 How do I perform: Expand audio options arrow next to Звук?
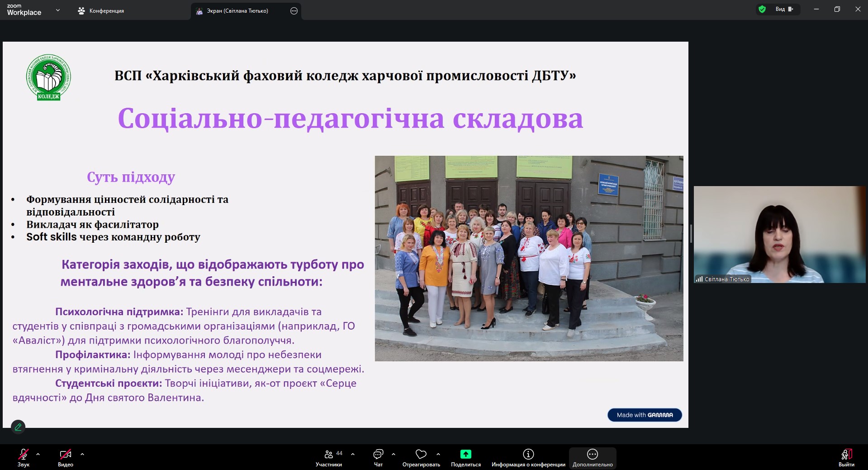[x=38, y=454]
